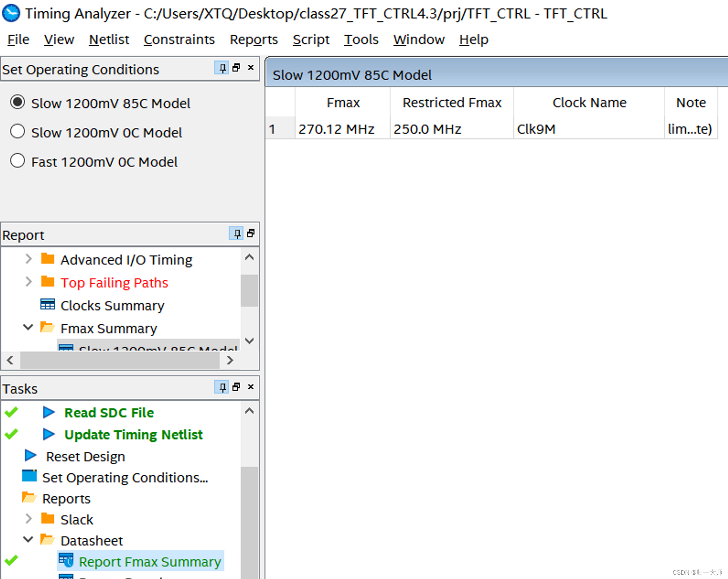The image size is (728, 579).
Task: Select the Clocks Summary report icon
Action: pos(48,306)
